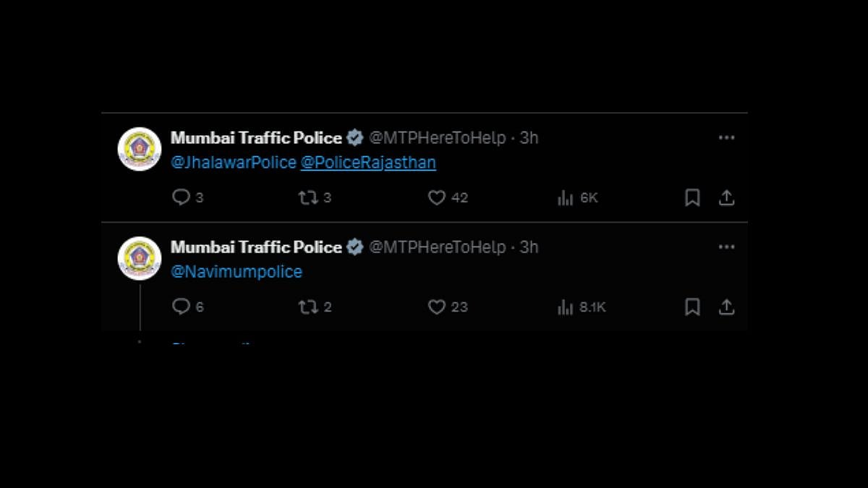This screenshot has width=868, height=488.
Task: Like the @Navimumpolice tweet
Action: [436, 307]
